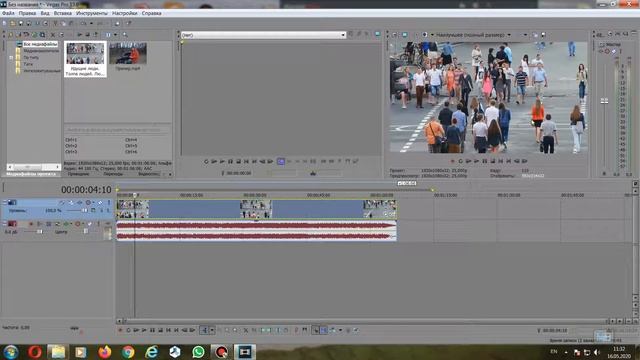Toggle snapping on the timeline toolbar

315,330
